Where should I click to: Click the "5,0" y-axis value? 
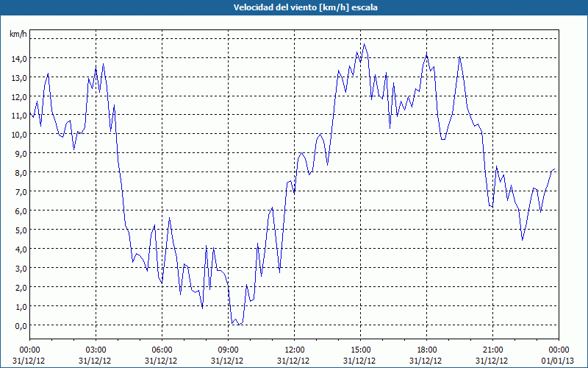(21, 230)
